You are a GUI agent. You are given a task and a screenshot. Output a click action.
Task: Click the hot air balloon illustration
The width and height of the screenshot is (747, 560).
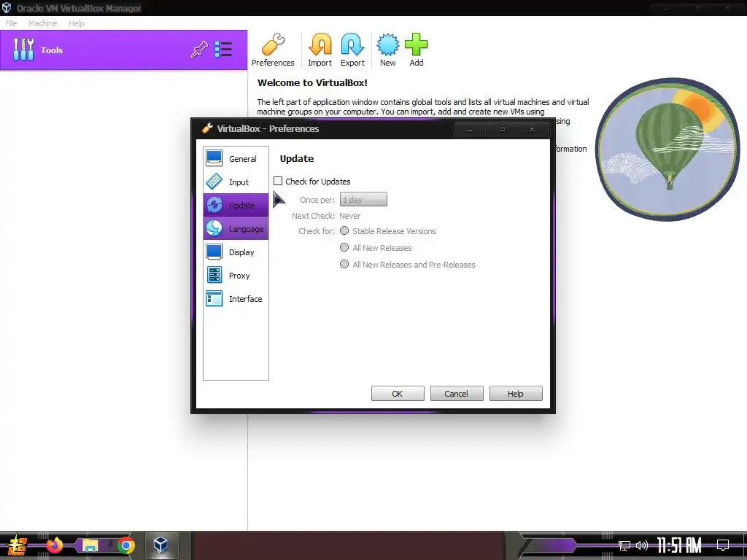667,149
